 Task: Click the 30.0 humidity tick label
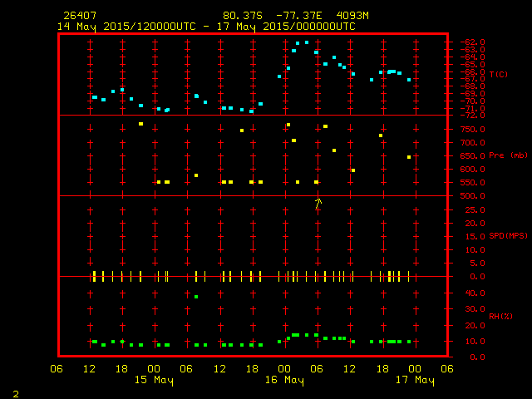click(475, 309)
